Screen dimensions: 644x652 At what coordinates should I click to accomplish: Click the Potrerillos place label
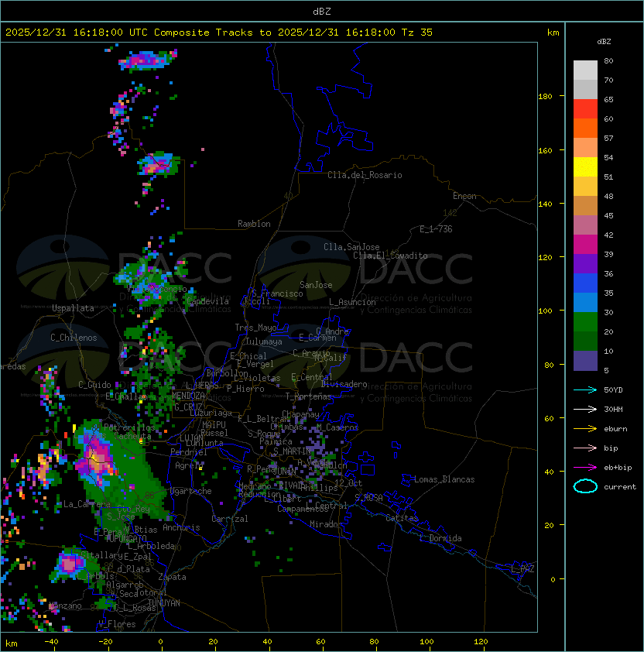(x=129, y=427)
